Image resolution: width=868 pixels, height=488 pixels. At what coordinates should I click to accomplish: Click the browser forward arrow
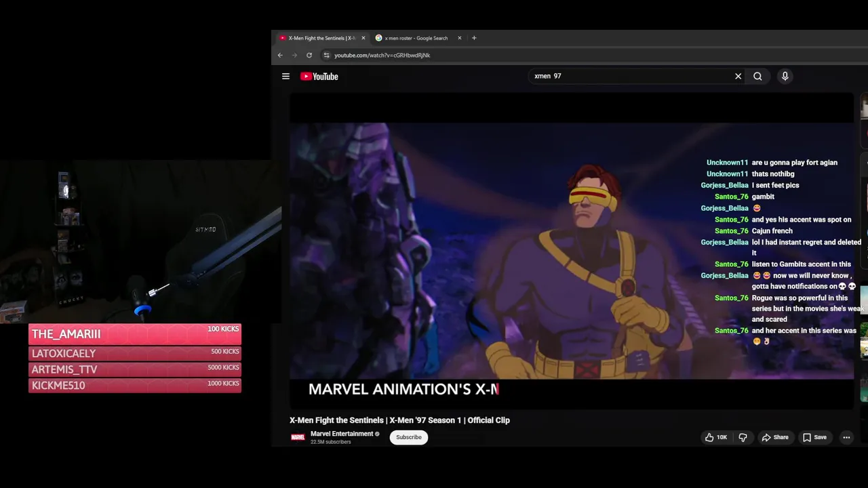click(294, 56)
